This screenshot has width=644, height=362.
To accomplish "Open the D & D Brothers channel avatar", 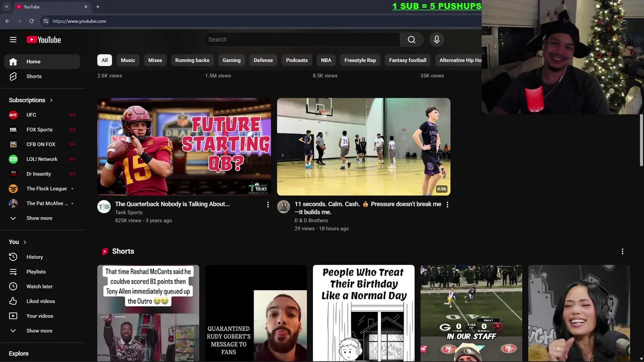I will pos(284,207).
